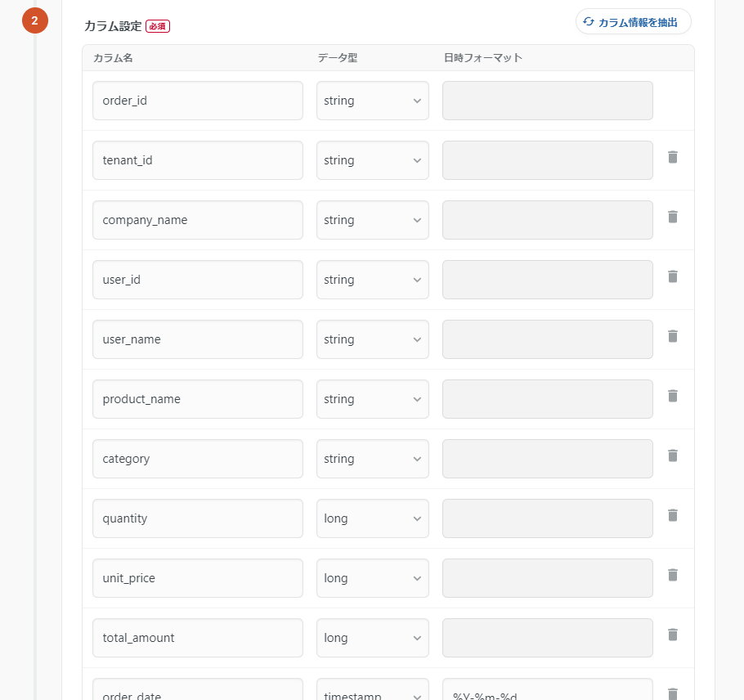Open data type dropdown for unit_price

click(373, 578)
